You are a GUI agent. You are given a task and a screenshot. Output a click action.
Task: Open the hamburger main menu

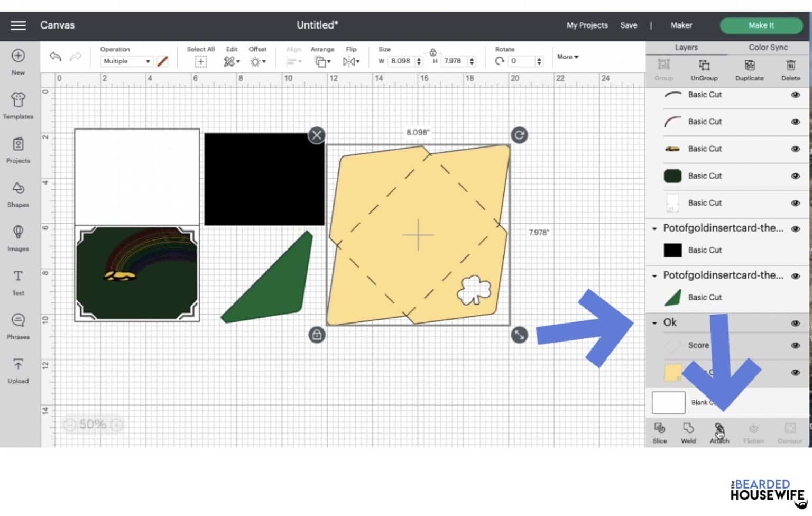coord(18,25)
